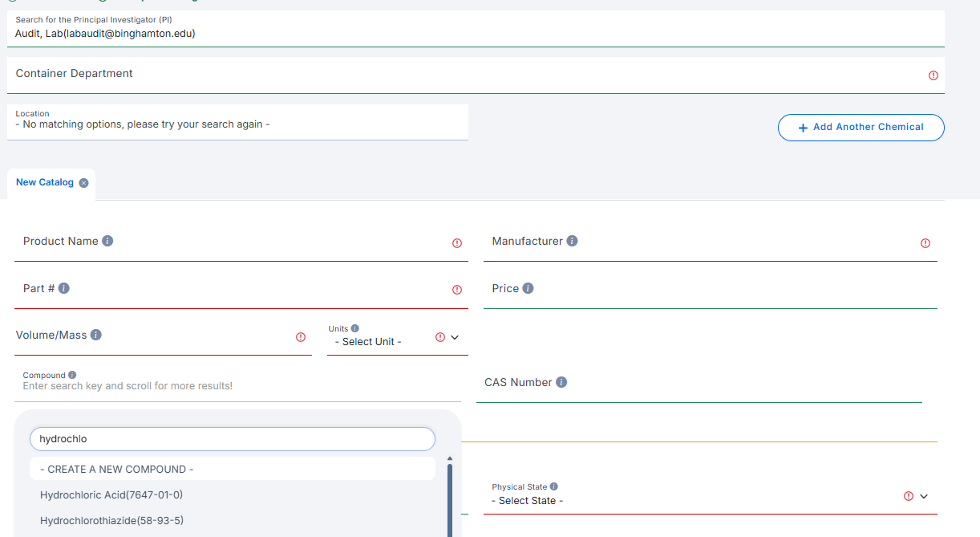Click the info icon next to Product Name
Viewport: 980px width, 537px height.
107,241
